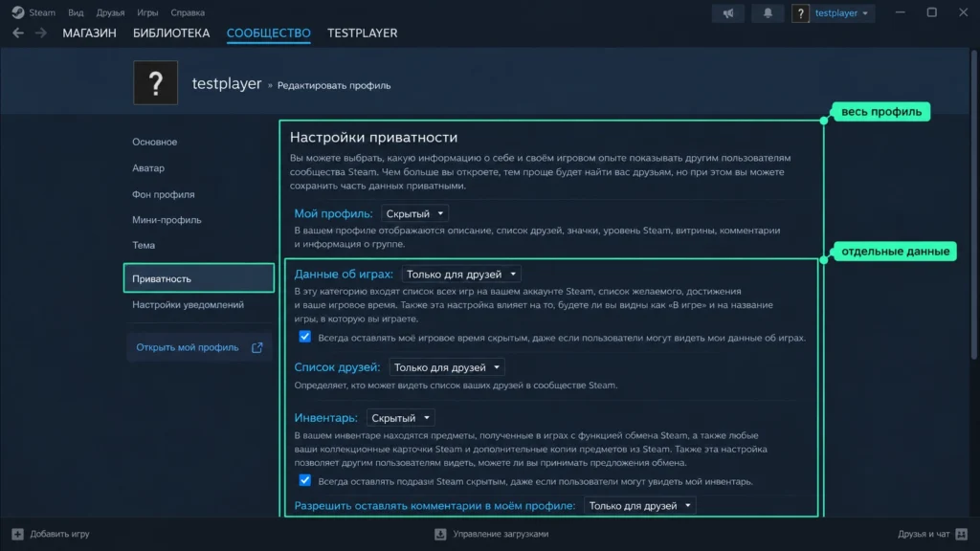
Task: Open the 'Друзья' menu
Action: point(110,12)
